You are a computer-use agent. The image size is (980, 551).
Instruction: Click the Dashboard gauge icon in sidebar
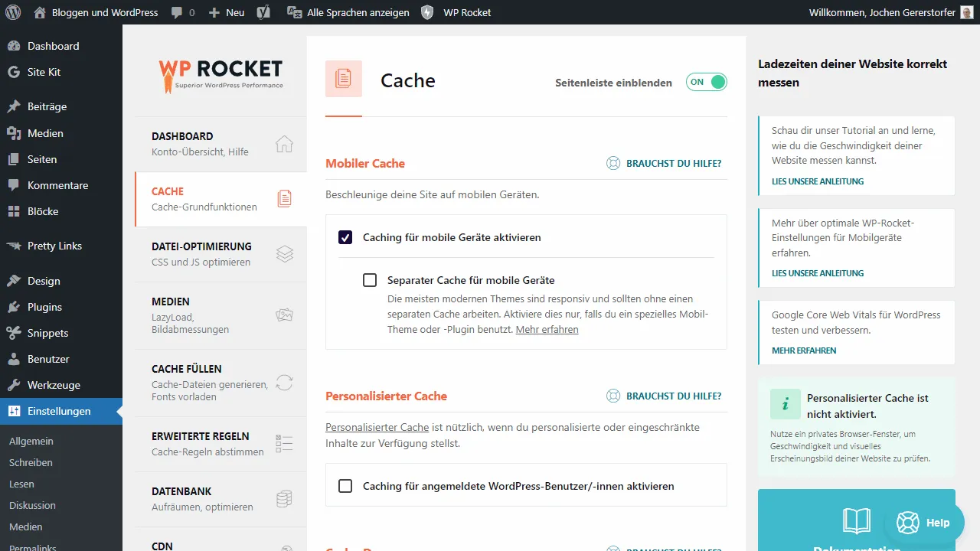(14, 46)
